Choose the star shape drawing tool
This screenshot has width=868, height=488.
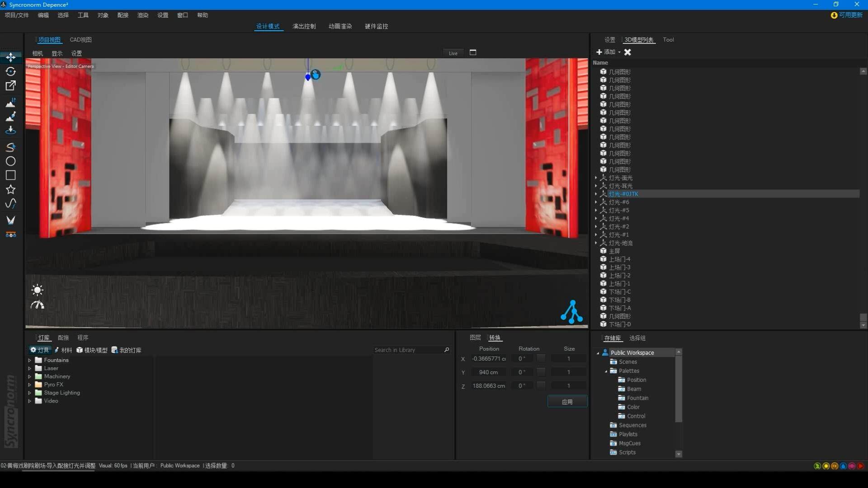click(x=10, y=189)
